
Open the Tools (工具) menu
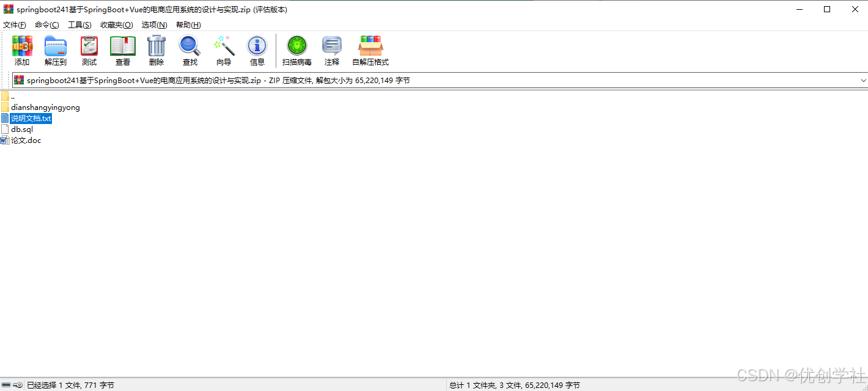(x=79, y=25)
